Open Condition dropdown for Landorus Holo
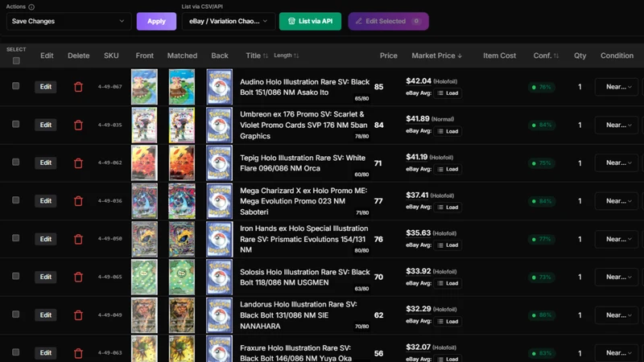This screenshot has height=362, width=644. 617,315
